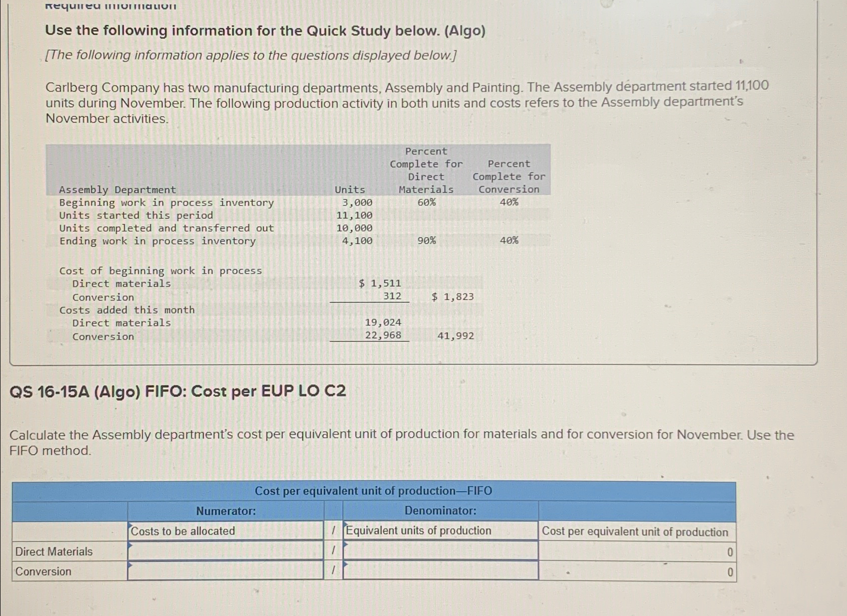Click the '$ 1,511' beginning direct materials cost
Image resolution: width=847 pixels, height=616 pixels.
(380, 283)
